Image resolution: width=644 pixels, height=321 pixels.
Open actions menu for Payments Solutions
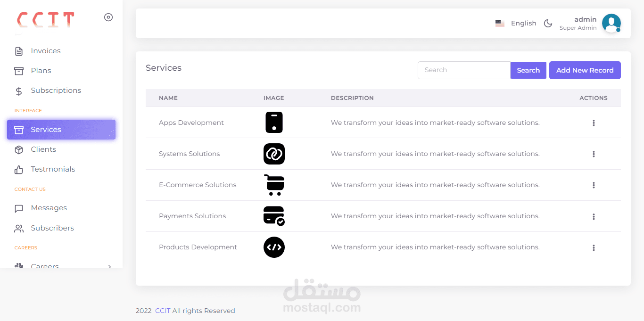594,217
